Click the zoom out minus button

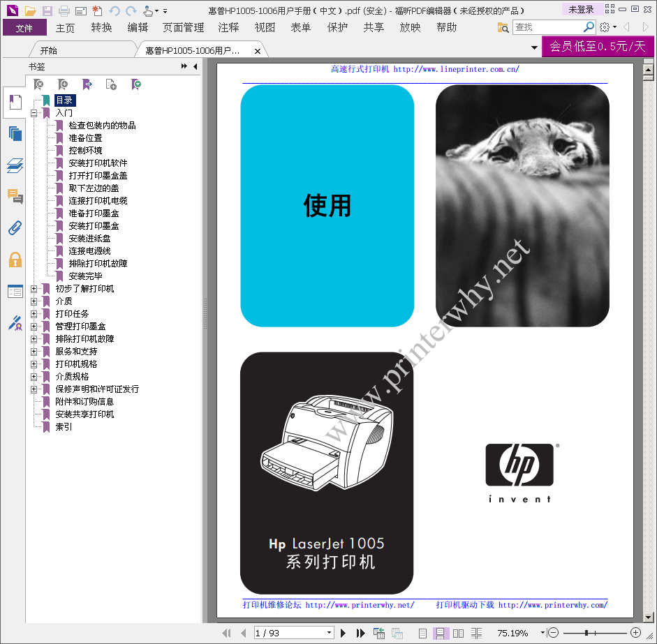tap(553, 633)
